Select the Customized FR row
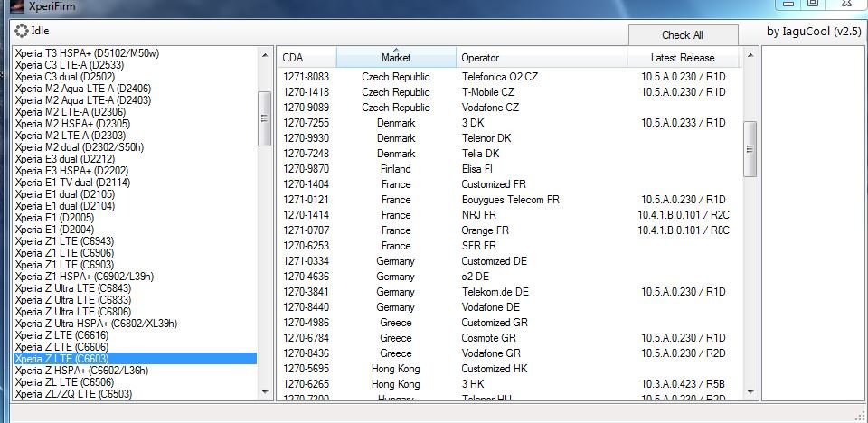Image resolution: width=868 pixels, height=423 pixels. 509,184
